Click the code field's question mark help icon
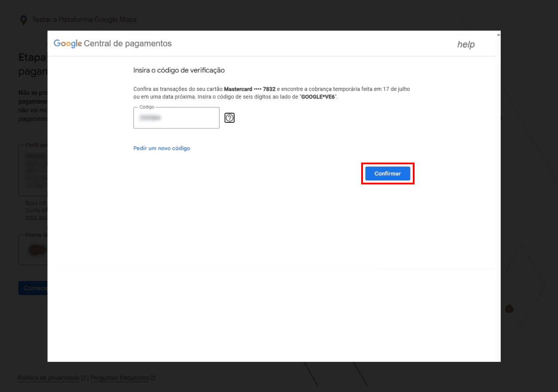Image resolution: width=558 pixels, height=392 pixels. click(x=230, y=118)
